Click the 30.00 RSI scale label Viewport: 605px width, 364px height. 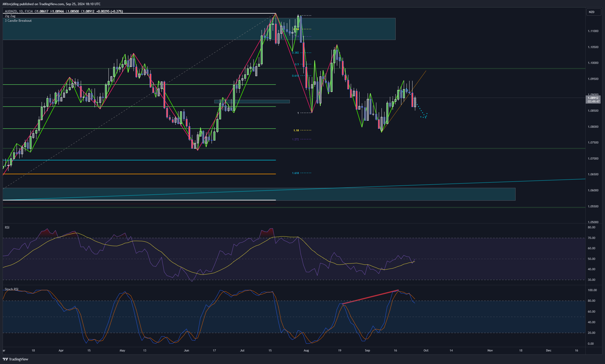pyautogui.click(x=591, y=280)
